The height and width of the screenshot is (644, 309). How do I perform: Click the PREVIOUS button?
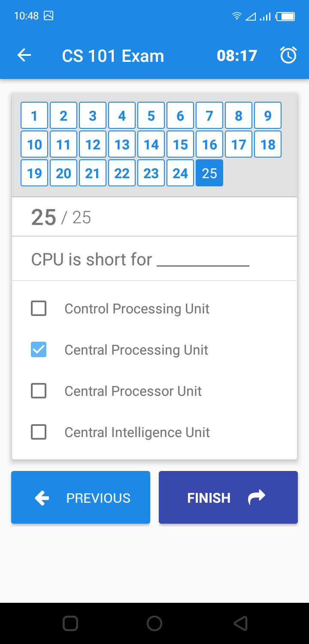coord(81,498)
